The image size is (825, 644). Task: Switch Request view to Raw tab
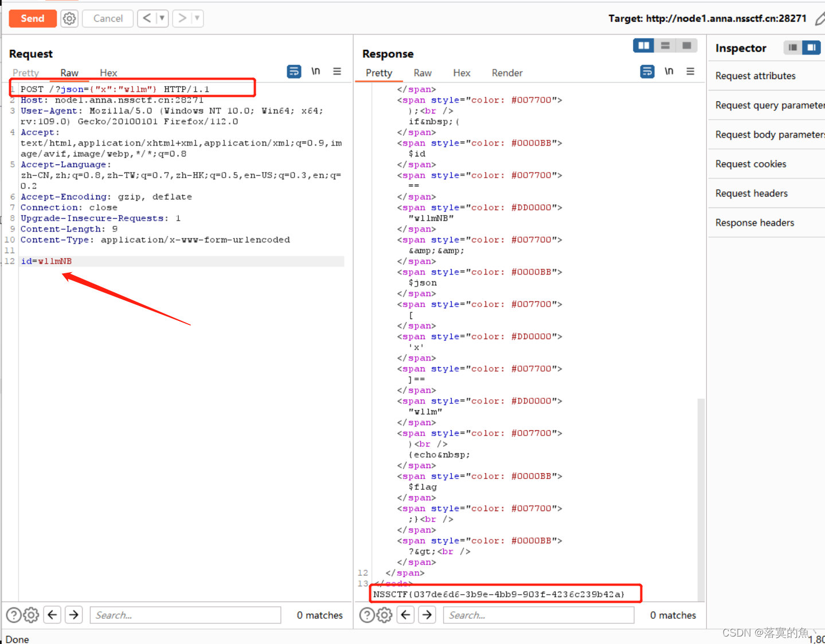point(69,73)
